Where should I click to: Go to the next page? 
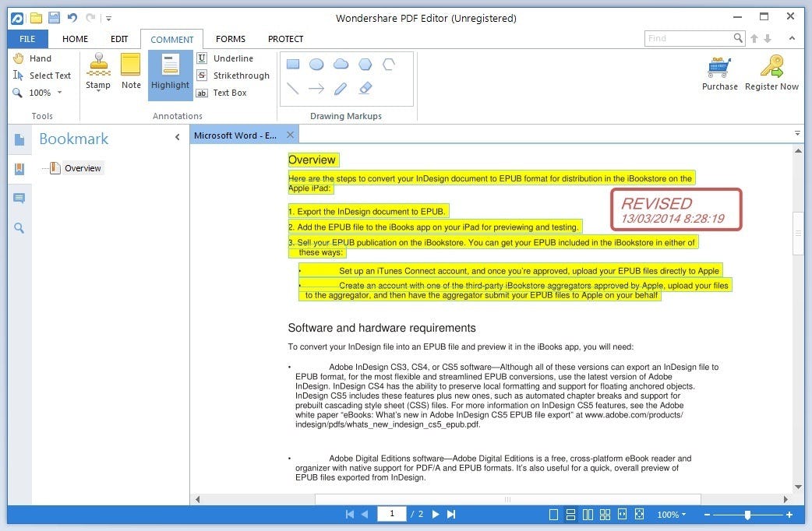tap(436, 515)
